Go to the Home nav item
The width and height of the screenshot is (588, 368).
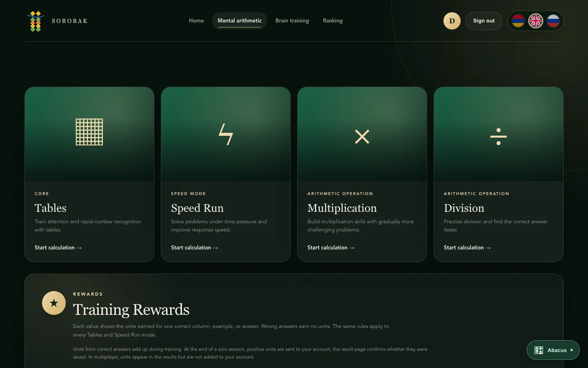(196, 21)
